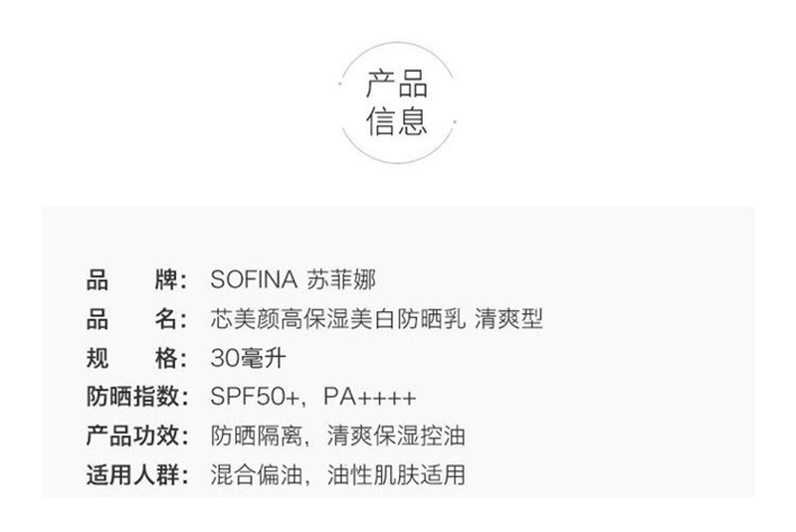Click the 信息 line in the heading

coord(397,122)
